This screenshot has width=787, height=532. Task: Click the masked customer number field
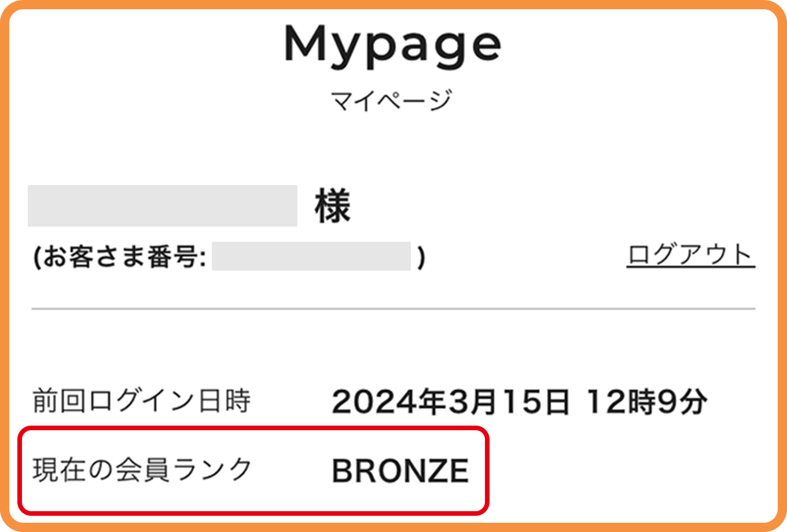[311, 256]
